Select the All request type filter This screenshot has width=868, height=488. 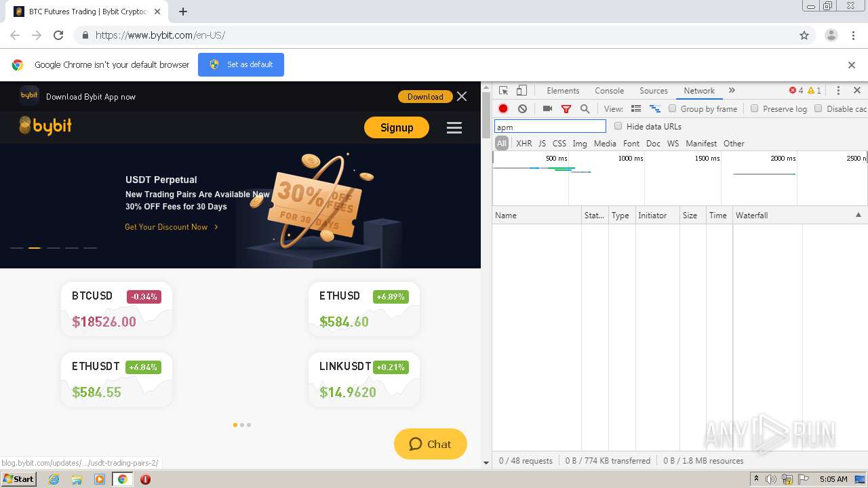[x=502, y=144]
